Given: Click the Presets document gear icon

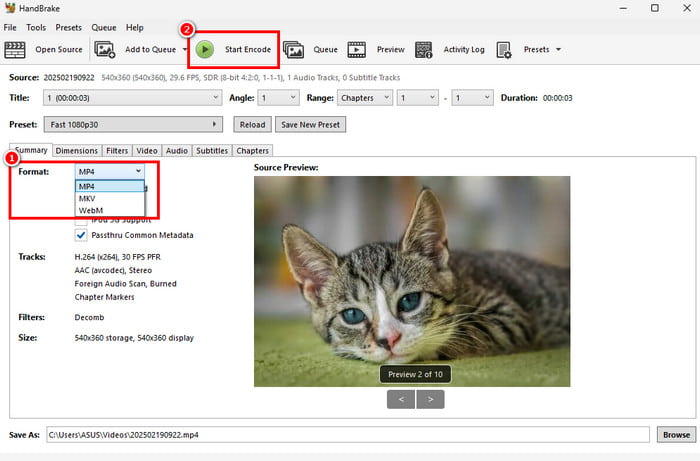Looking at the screenshot, I should coord(504,50).
